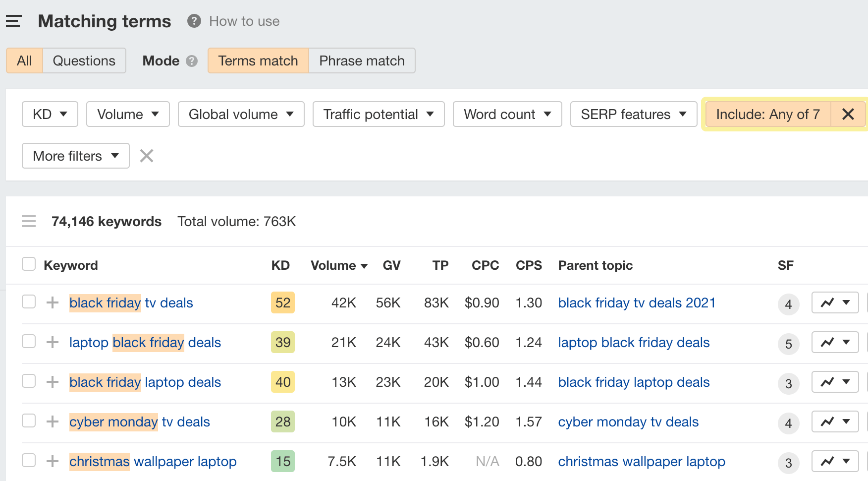Select all keywords via header checkbox
This screenshot has width=868, height=481.
[x=29, y=264]
